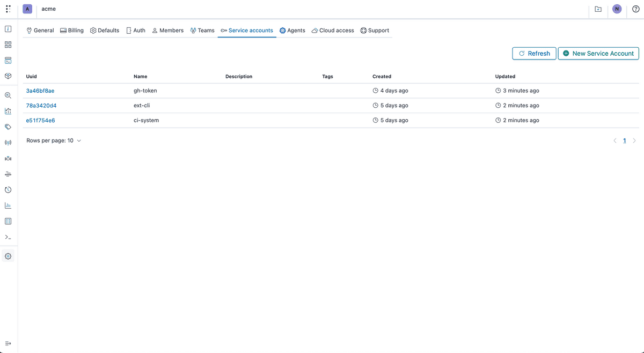Open service account 3a46bf8ae
This screenshot has width=644, height=353.
pos(40,91)
